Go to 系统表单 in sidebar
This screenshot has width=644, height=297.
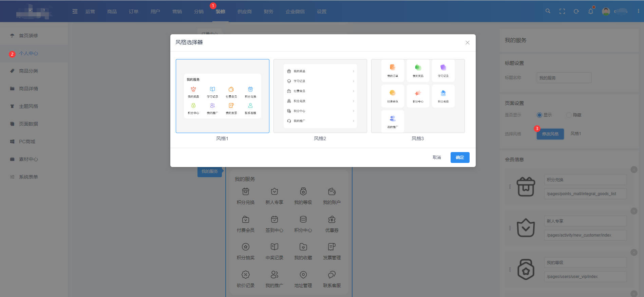pos(34,177)
